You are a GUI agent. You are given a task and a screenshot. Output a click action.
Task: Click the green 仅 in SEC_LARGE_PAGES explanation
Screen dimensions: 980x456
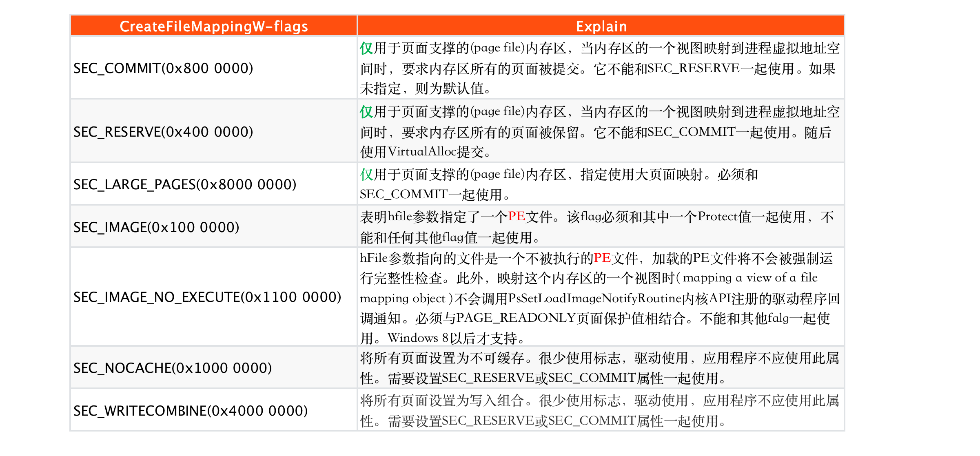tap(366, 175)
